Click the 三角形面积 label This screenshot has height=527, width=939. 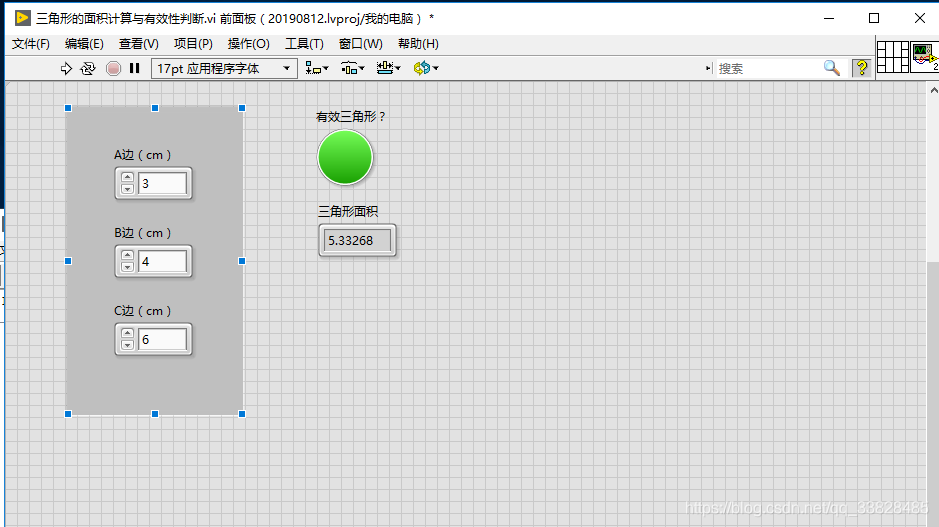click(x=348, y=211)
